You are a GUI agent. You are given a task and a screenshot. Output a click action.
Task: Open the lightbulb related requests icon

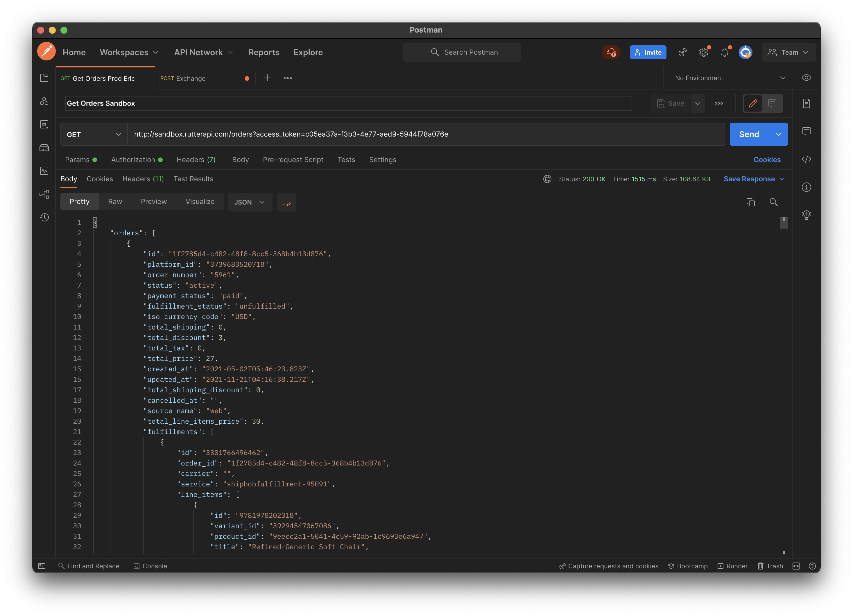point(806,215)
